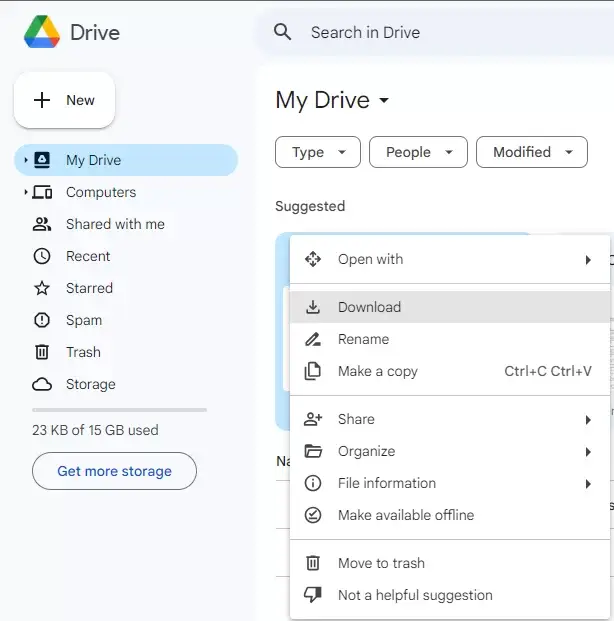Click the Google Drive logo
614x621 pixels.
tap(42, 32)
